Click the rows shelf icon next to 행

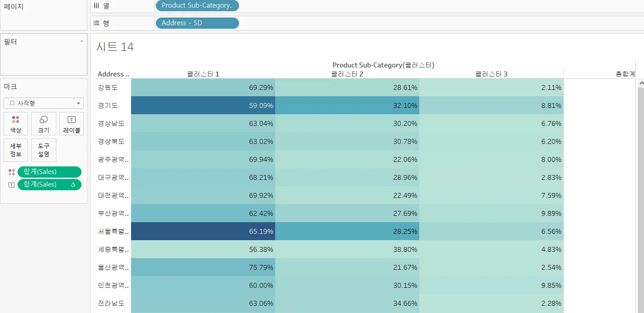tap(96, 23)
